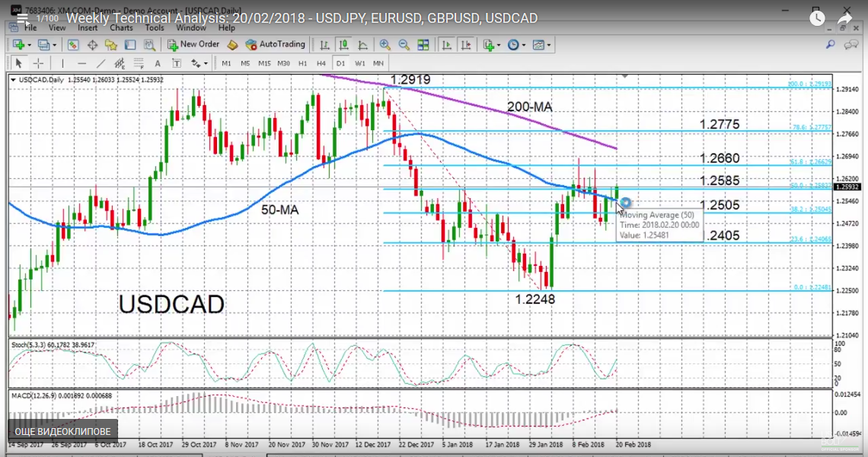Open the Insert menu

point(88,27)
